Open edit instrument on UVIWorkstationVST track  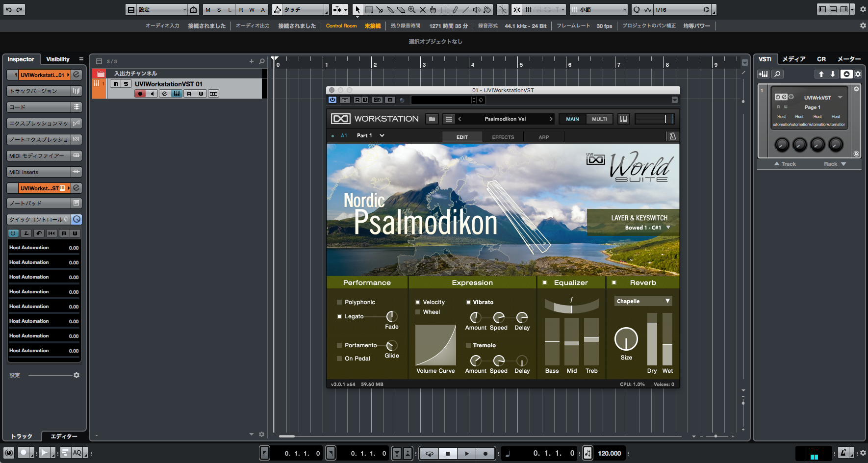164,94
